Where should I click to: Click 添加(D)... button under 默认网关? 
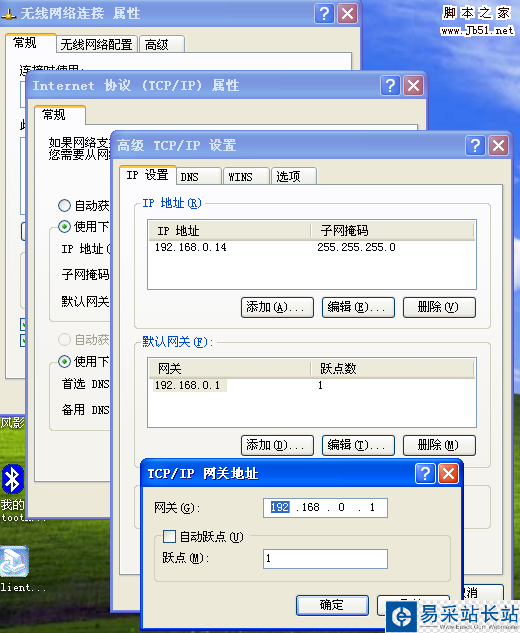click(x=277, y=445)
